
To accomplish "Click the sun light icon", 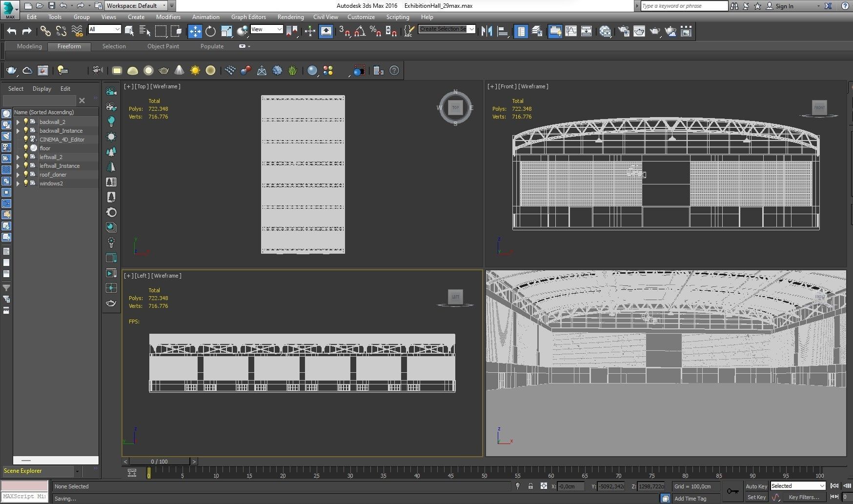I will (195, 70).
